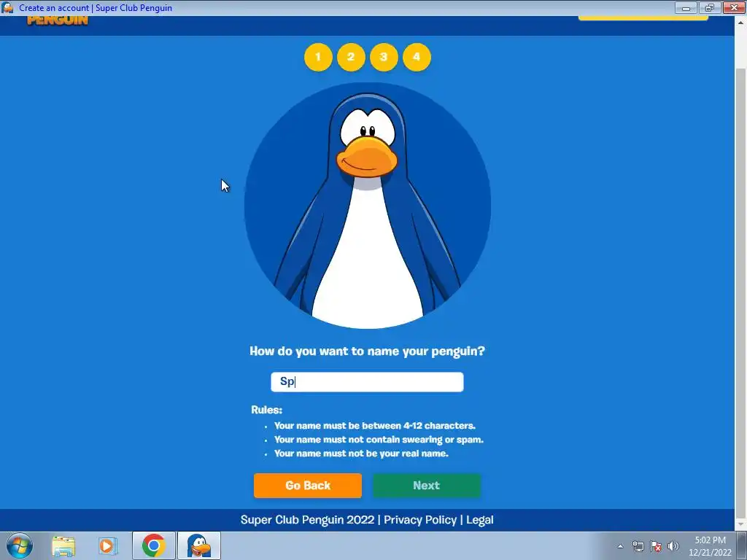Viewport: 747px width, 560px height.
Task: Click the rule about your real name
Action: (361, 454)
